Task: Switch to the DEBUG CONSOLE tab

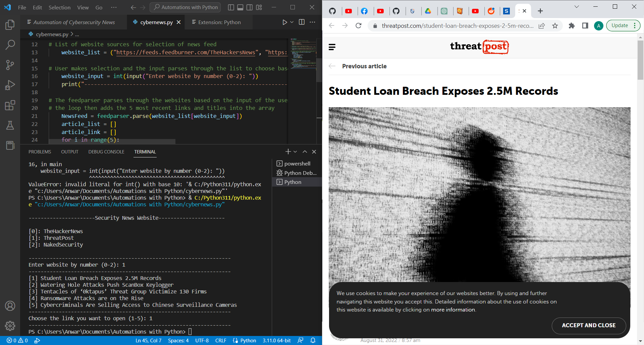Action: click(106, 152)
